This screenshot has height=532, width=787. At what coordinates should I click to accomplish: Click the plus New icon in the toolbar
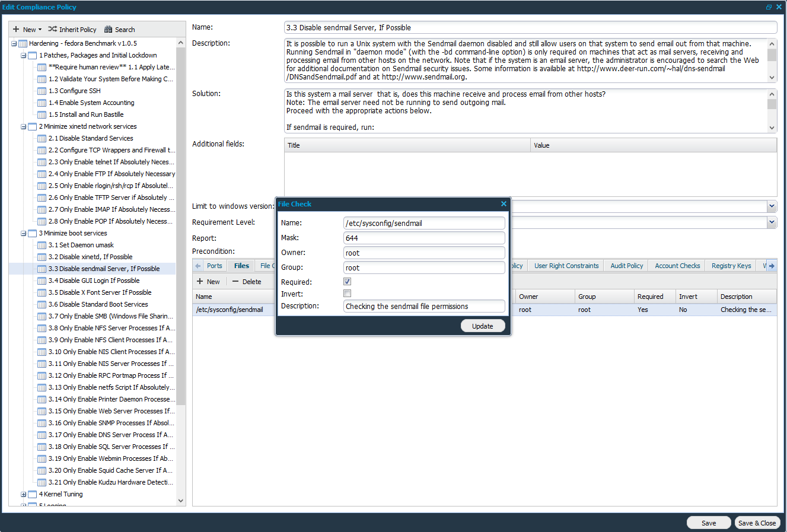click(16, 29)
